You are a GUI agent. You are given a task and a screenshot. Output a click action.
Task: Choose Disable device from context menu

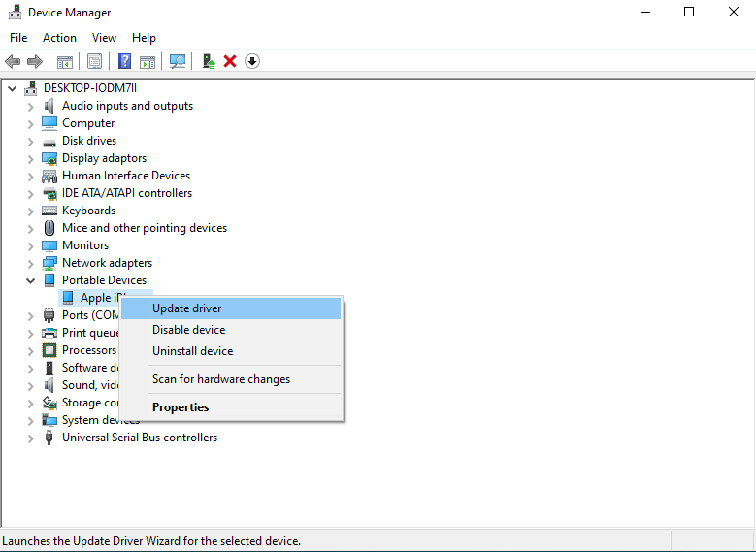tap(231, 330)
